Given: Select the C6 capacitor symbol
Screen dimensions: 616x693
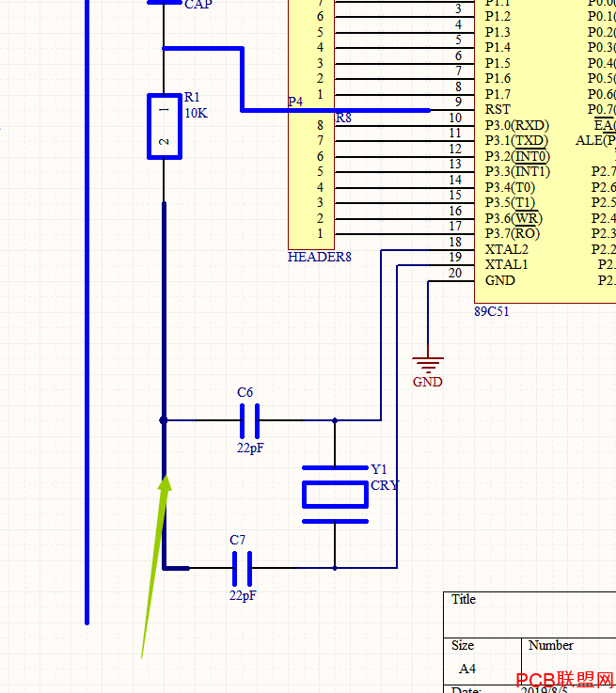Looking at the screenshot, I should pyautogui.click(x=249, y=420).
